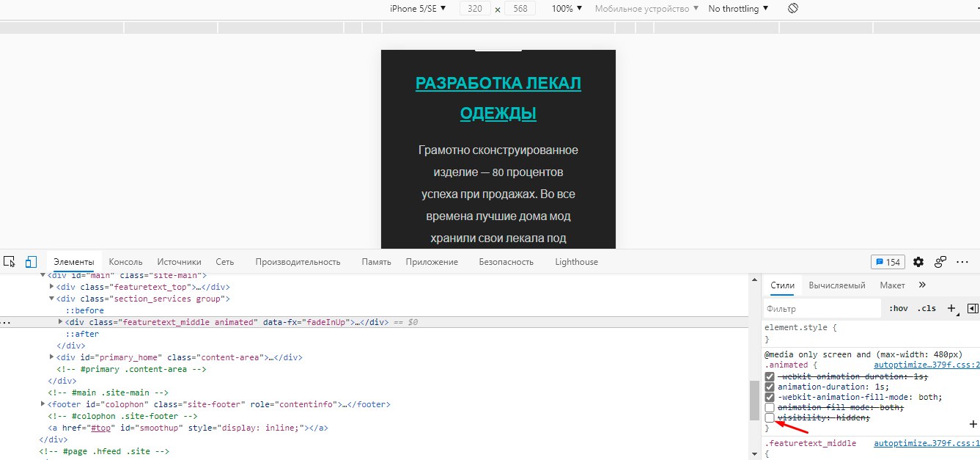Open stylesheet link beside .featuretext_middle rule
Viewport: 980px width, 460px height.
(x=926, y=444)
